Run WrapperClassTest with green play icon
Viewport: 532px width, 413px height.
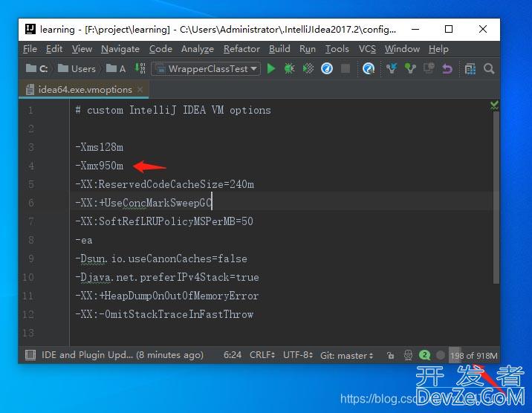pyautogui.click(x=270, y=69)
